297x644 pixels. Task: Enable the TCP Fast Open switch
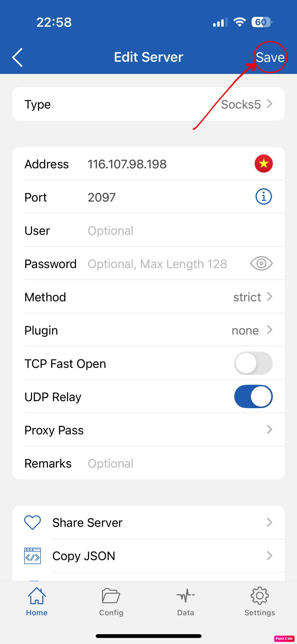coord(253,363)
